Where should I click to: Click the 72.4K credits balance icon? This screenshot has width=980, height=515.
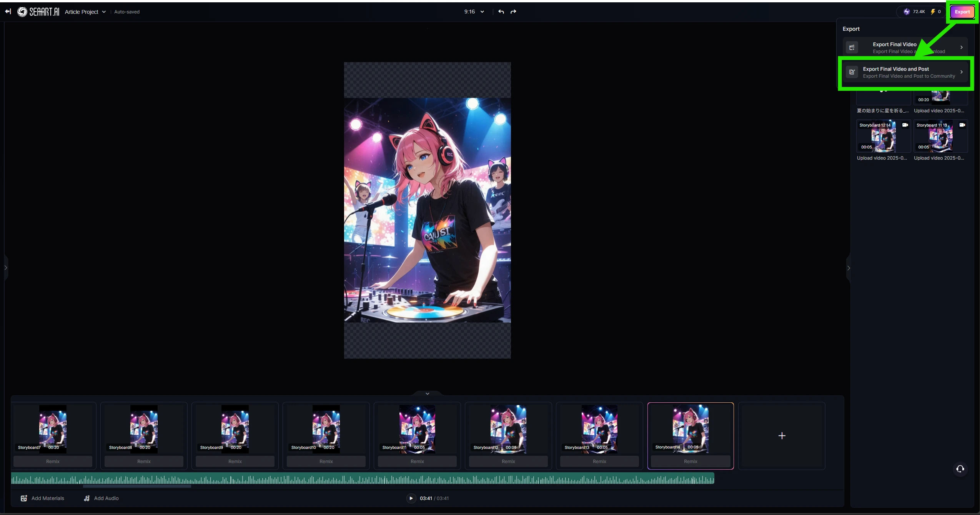coord(907,12)
